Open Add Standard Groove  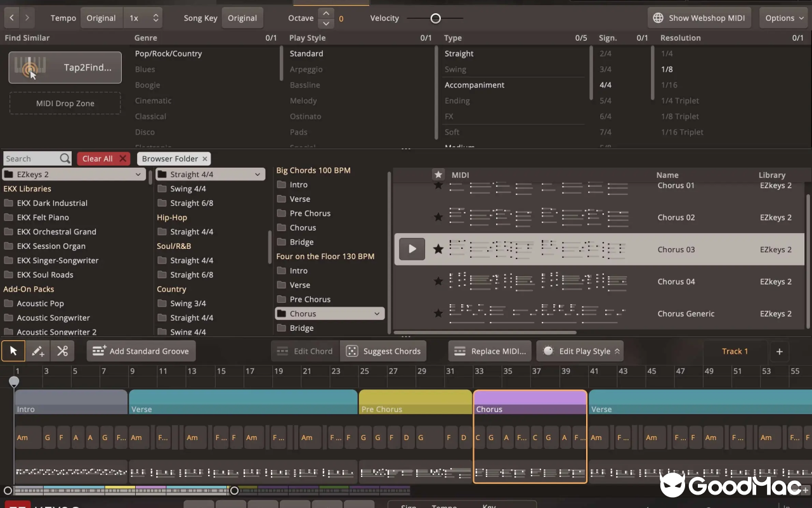pos(141,351)
